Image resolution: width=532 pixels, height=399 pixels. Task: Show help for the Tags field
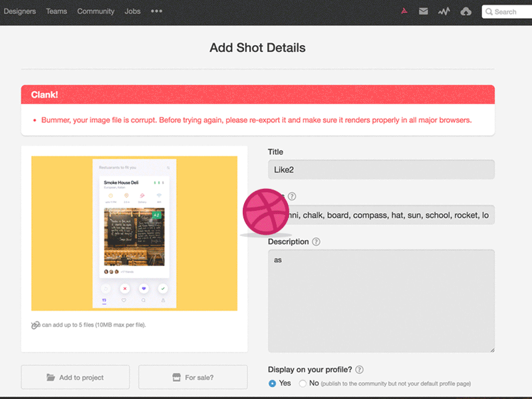[x=292, y=196]
